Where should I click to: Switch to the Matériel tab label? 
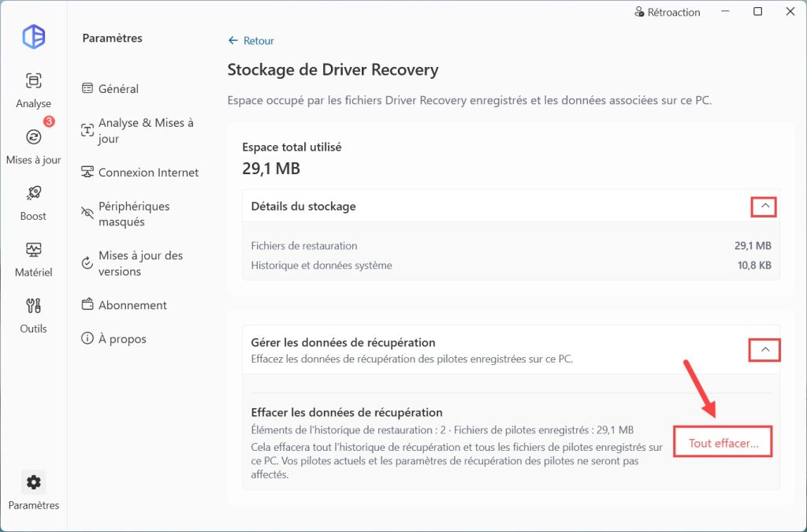coord(33,272)
